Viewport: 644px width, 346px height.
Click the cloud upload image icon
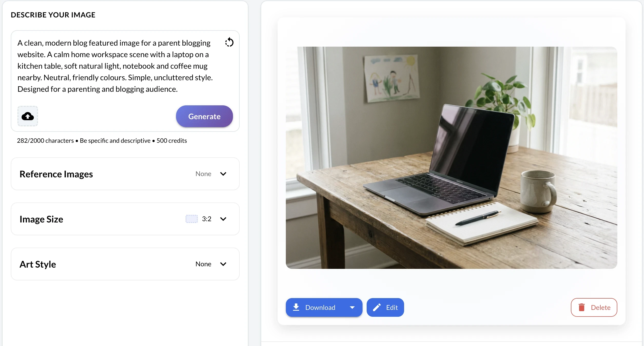28,116
